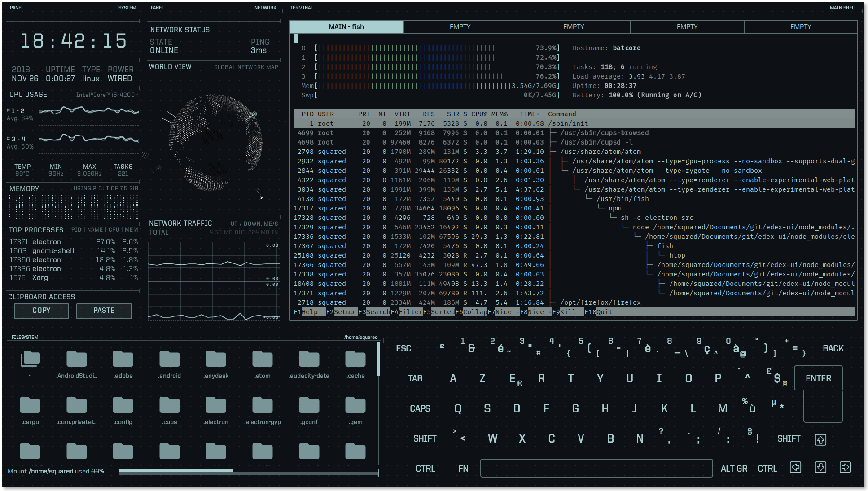Select the /usr/sbin/cups-browsed process row

coord(574,133)
